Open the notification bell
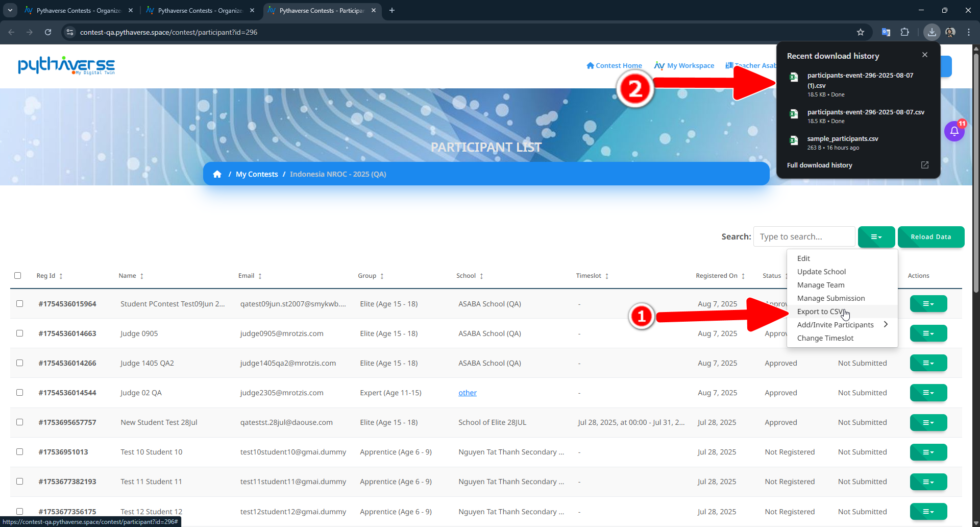Image resolution: width=980 pixels, height=527 pixels. pos(954,131)
